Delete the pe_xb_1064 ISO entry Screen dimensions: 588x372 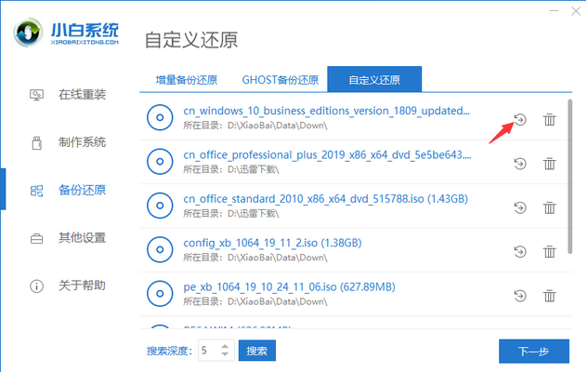click(550, 295)
